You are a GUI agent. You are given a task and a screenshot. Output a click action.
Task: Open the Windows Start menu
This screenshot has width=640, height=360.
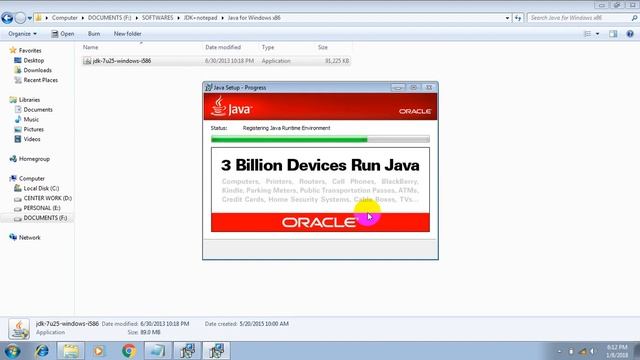coord(13,351)
